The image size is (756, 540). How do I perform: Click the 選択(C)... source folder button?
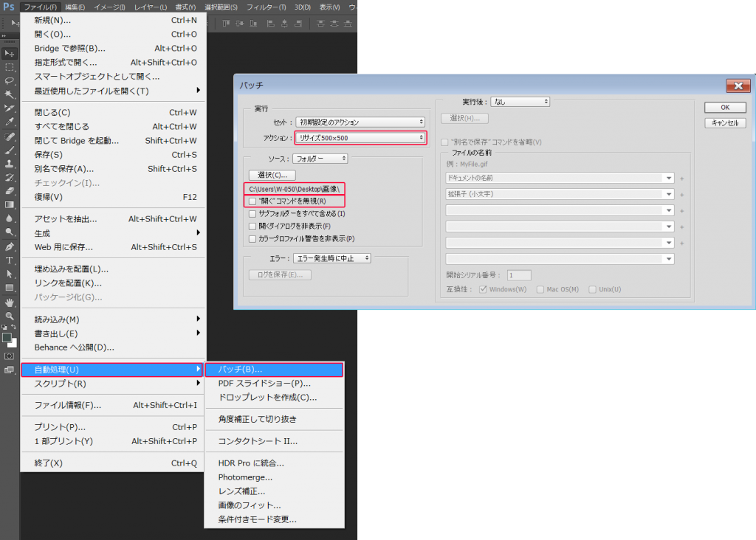pos(272,175)
